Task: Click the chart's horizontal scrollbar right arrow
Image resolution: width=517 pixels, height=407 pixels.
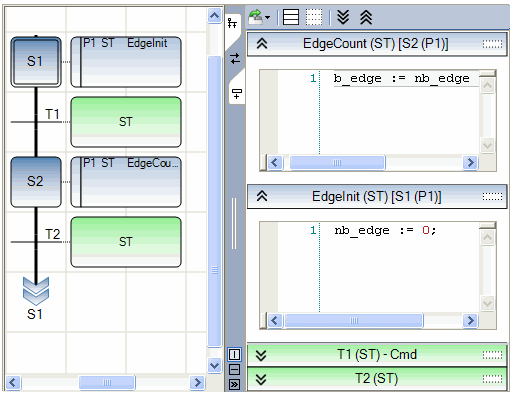Action: [x=197, y=382]
